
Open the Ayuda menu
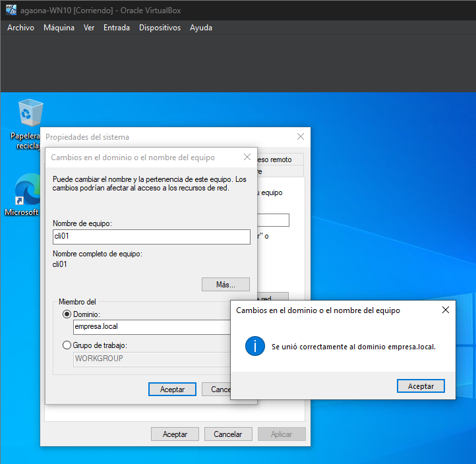201,28
